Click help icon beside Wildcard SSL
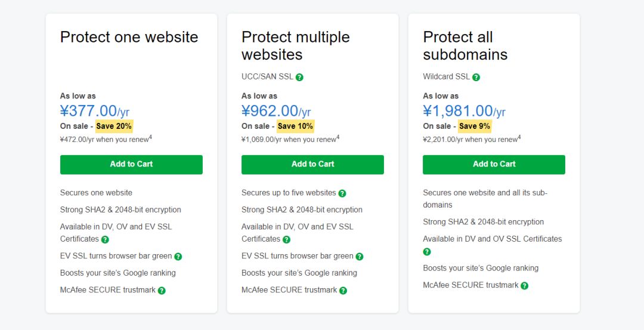Screen dimensions: 644x330 (476, 78)
